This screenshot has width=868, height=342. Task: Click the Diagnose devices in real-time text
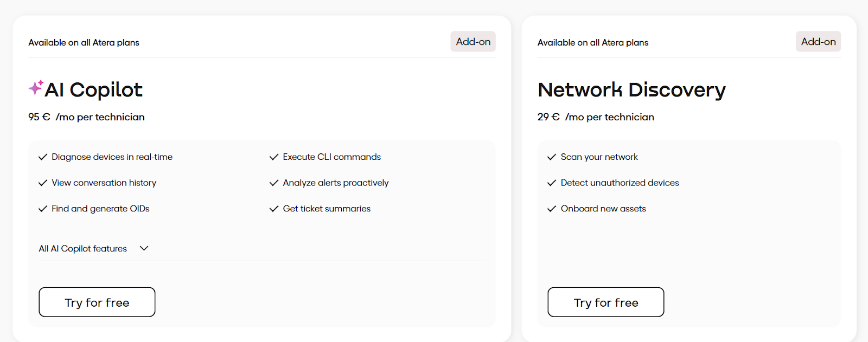point(112,157)
